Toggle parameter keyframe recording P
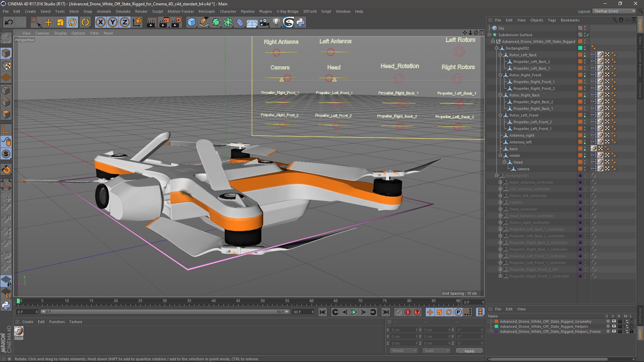Image resolution: width=644 pixels, height=362 pixels. coord(458,312)
